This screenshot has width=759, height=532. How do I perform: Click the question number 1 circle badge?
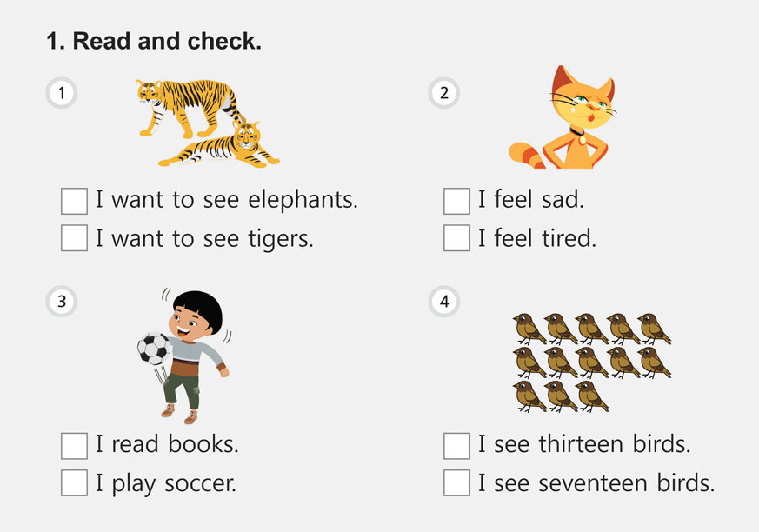point(62,93)
